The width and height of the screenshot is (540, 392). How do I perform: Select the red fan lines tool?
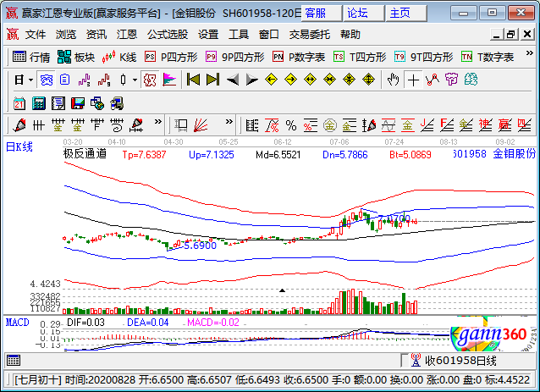pyautogui.click(x=201, y=125)
